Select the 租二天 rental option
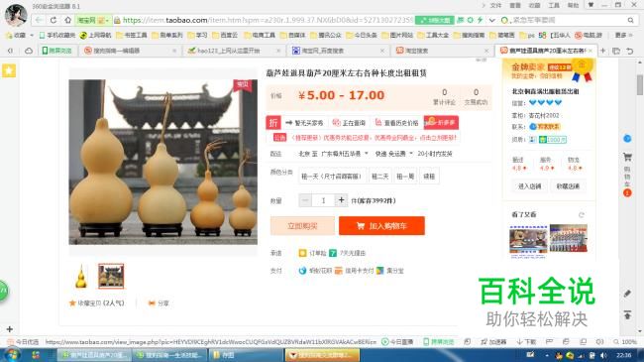 [x=379, y=177]
